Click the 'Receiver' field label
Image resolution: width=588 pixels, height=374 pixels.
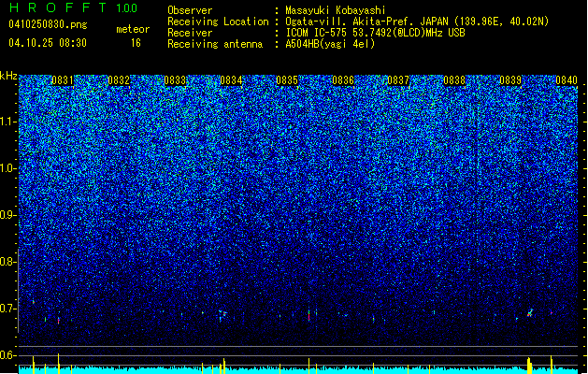[x=190, y=33]
